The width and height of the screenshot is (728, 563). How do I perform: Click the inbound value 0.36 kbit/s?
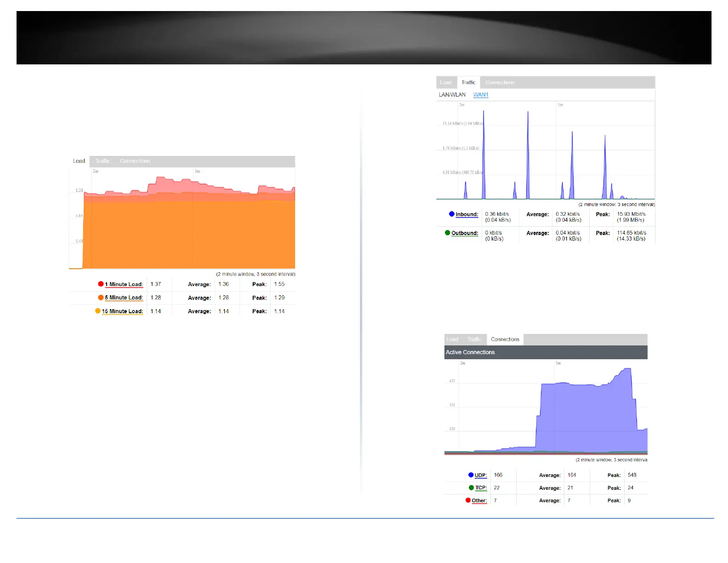click(x=497, y=214)
